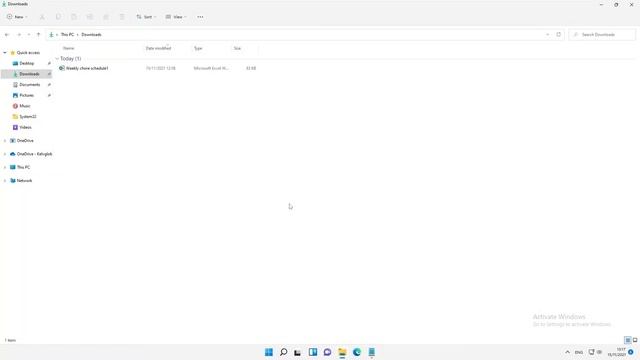The height and width of the screenshot is (360, 640).
Task: Collapse the Today (1) group
Action: click(x=57, y=59)
